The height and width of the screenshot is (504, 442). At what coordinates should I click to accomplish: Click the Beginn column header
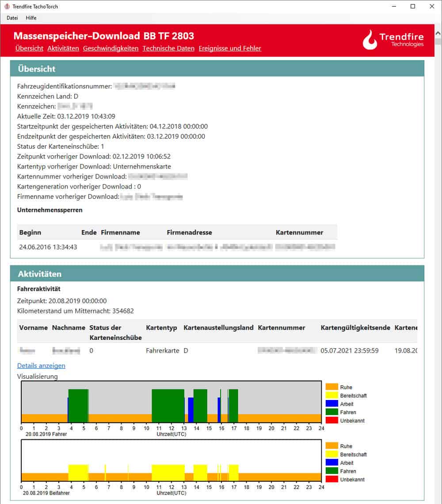[30, 232]
